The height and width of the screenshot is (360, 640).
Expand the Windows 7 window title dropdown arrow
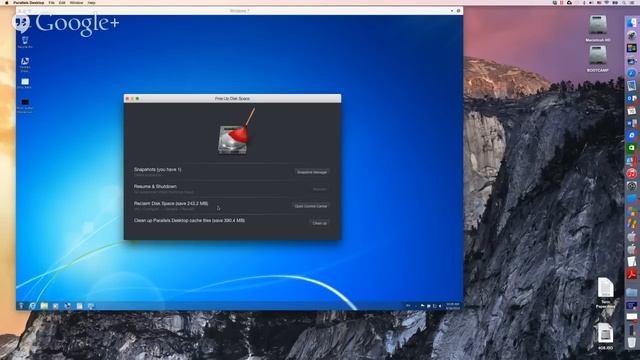tap(452, 11)
